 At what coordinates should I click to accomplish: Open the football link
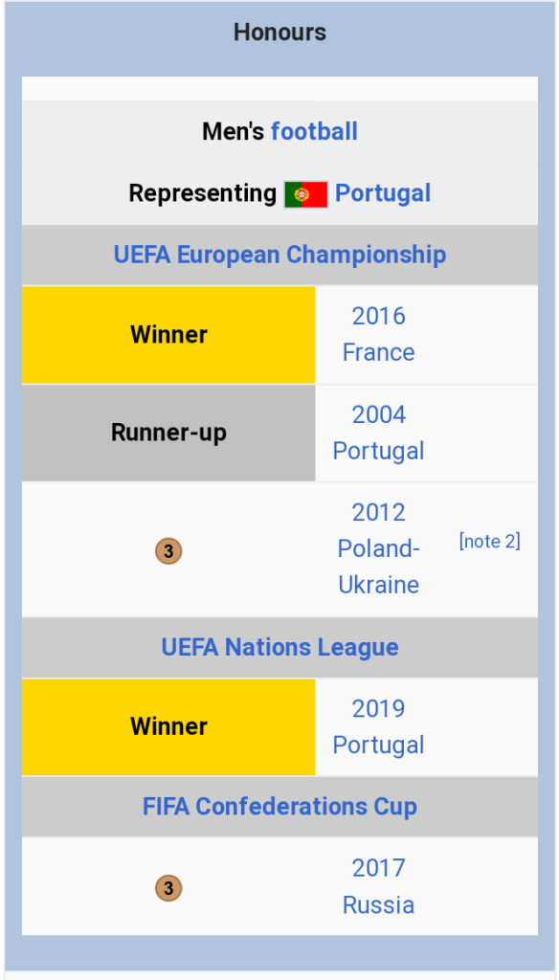[x=314, y=132]
